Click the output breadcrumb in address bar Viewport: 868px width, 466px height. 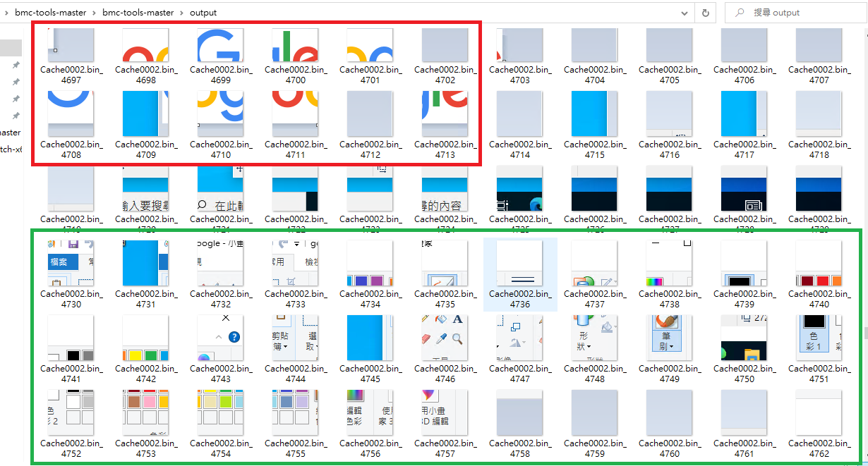point(203,13)
